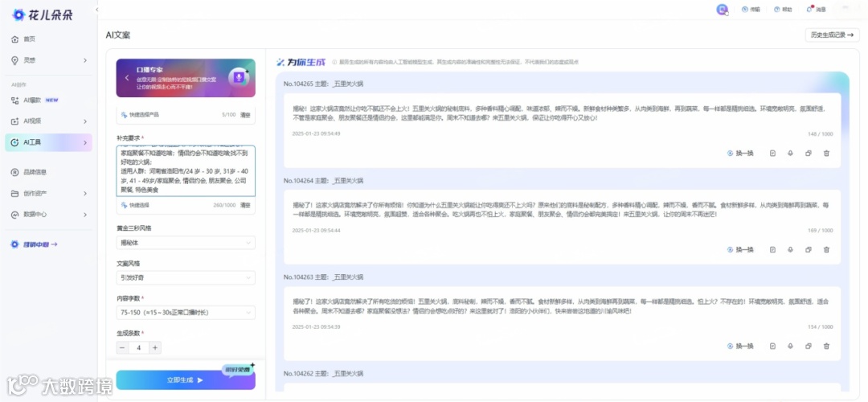Click the 生成条数 number field showing 4
Image resolution: width=868 pixels, height=402 pixels.
click(139, 348)
